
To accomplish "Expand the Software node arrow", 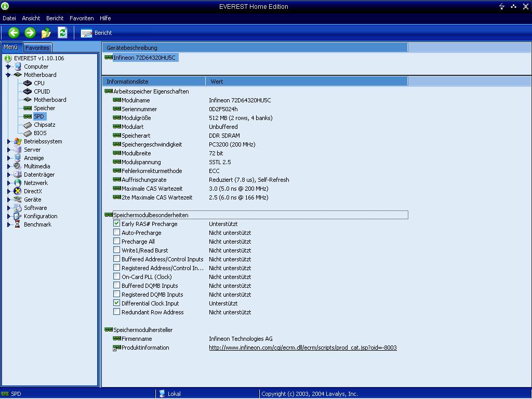I will [x=8, y=208].
